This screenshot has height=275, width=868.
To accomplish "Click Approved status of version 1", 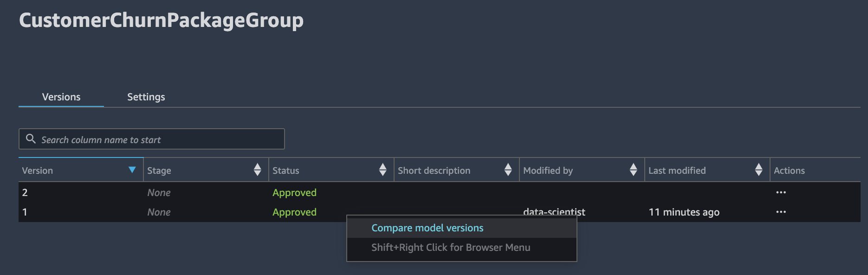I will (x=294, y=212).
